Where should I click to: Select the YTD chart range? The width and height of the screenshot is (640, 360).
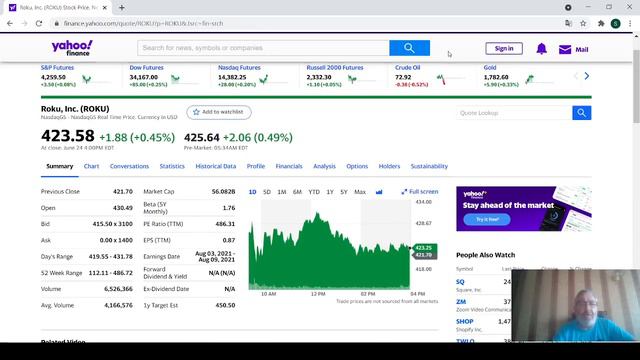point(314,192)
